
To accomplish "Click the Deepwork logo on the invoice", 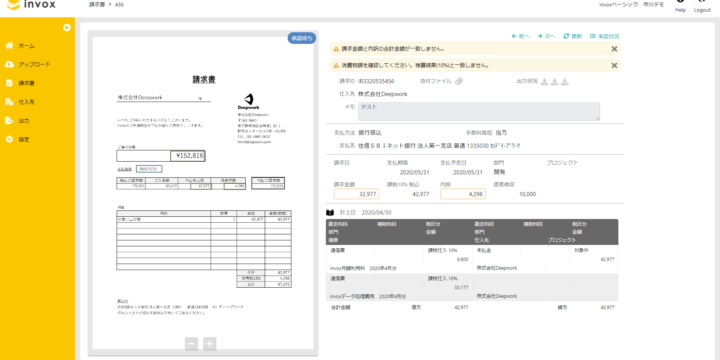I will coord(248,101).
